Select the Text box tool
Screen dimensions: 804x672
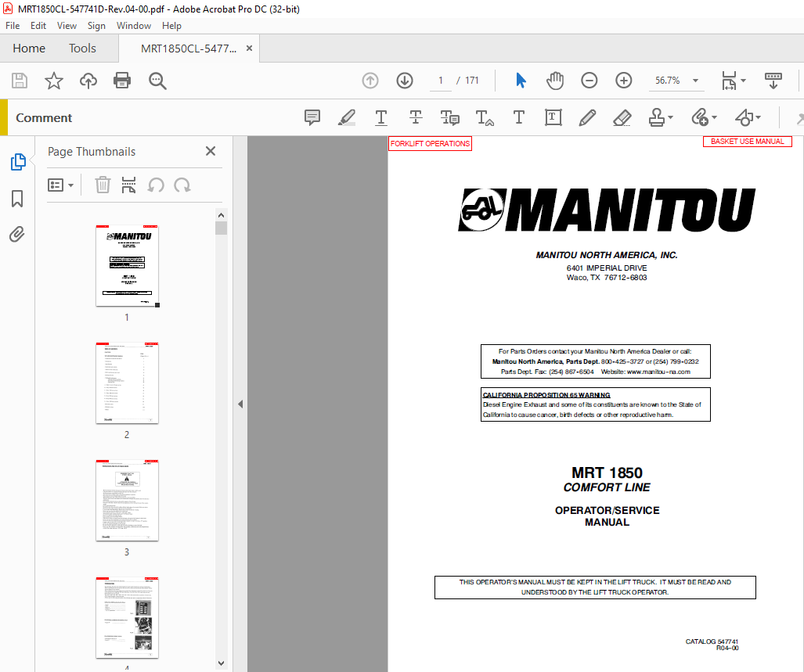[x=553, y=118]
